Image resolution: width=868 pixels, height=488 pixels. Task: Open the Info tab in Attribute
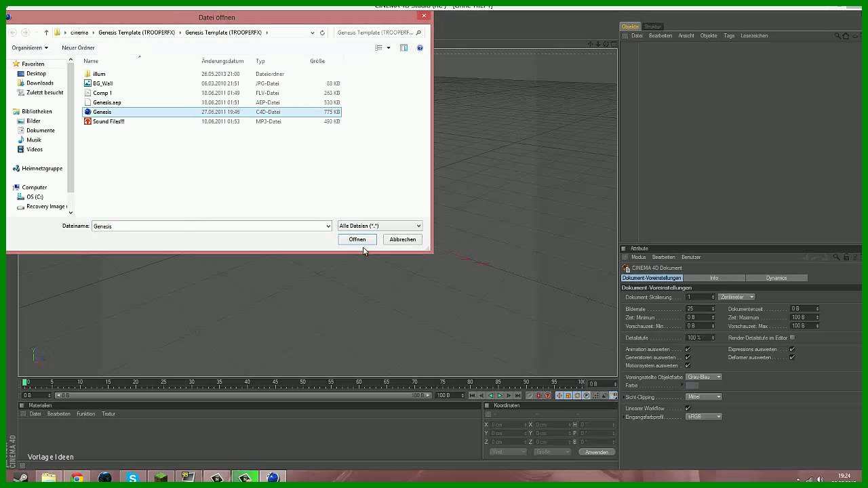click(x=713, y=278)
